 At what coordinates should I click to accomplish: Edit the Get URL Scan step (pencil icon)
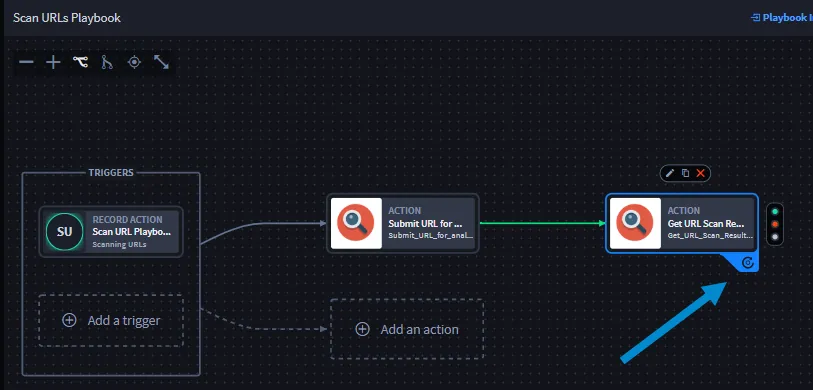click(x=670, y=173)
